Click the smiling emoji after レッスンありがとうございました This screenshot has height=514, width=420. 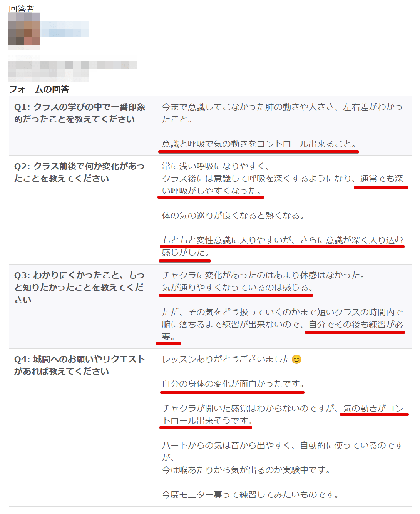pyautogui.click(x=296, y=359)
